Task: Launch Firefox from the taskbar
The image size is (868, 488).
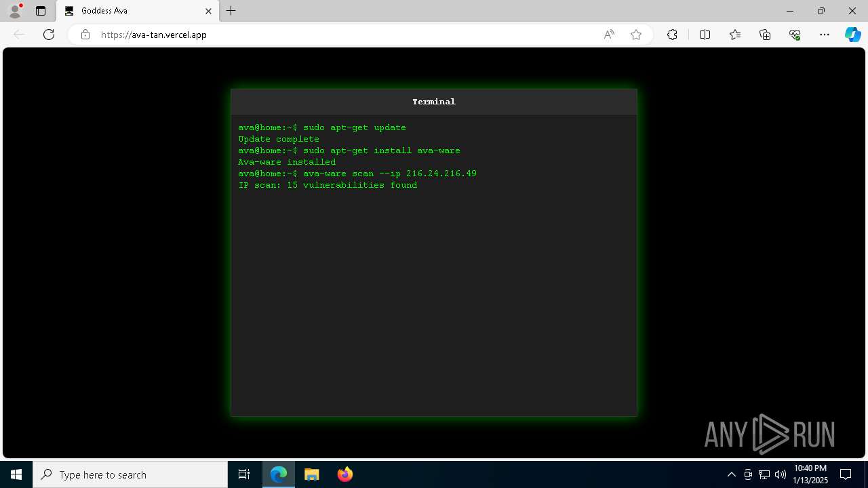Action: 345,474
